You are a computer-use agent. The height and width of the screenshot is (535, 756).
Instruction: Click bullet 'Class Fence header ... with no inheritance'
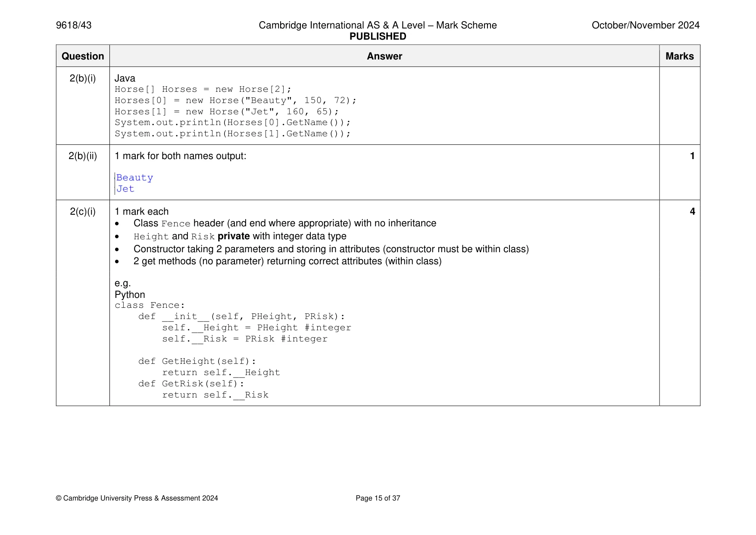point(285,223)
